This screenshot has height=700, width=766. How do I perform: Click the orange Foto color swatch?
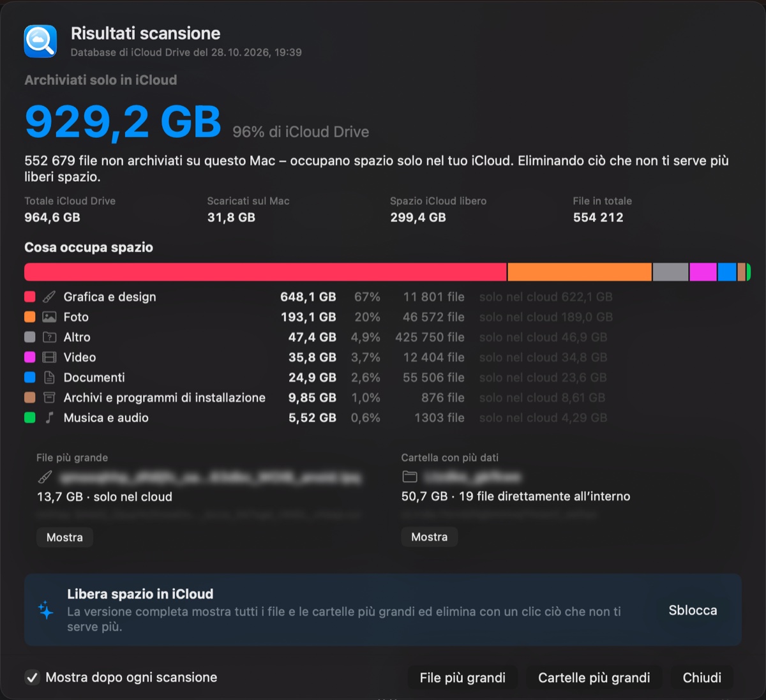click(29, 317)
